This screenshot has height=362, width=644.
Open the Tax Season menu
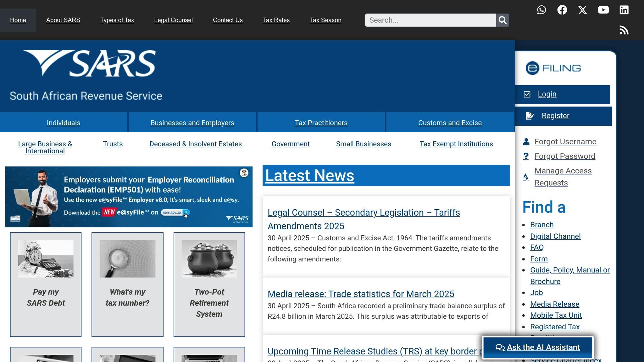coord(325,20)
